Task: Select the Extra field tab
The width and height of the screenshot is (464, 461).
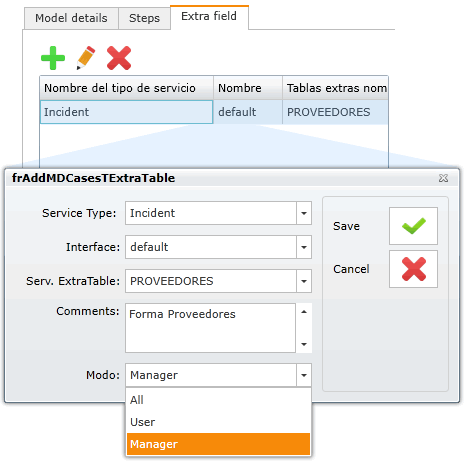Action: [x=209, y=17]
